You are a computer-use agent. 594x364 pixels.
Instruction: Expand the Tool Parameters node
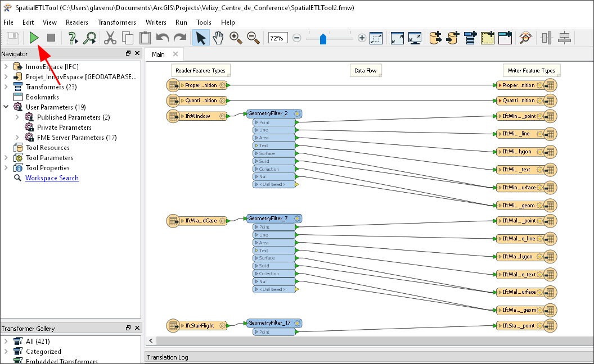[x=6, y=158]
